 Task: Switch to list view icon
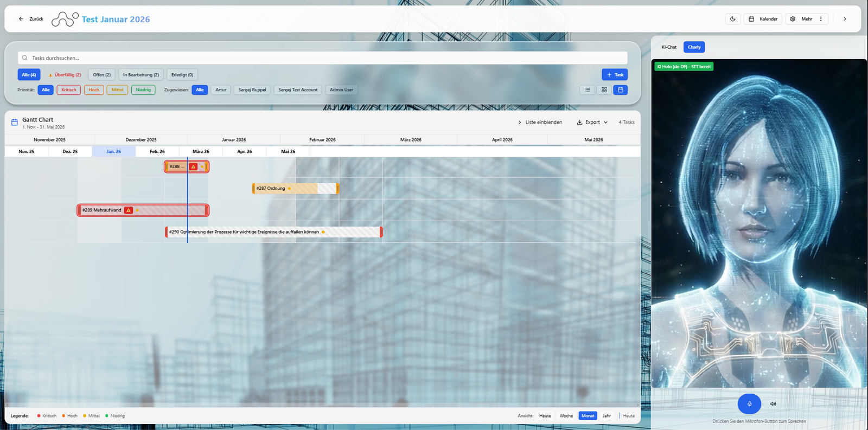tap(588, 90)
